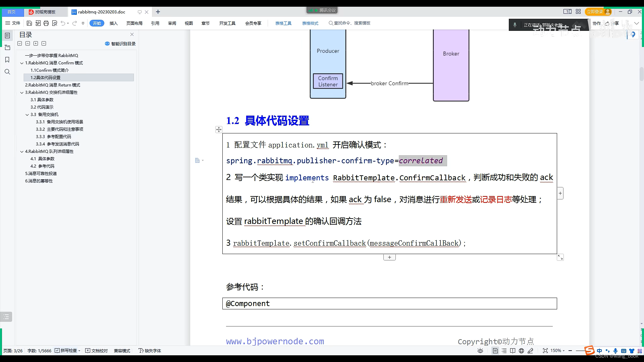
Task: Select the ink annotation pencil icon
Action: 531,351
